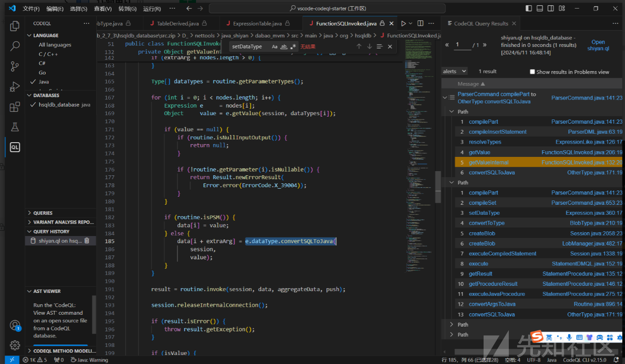
Task: Expand the last collapsed Path row
Action: pyautogui.click(x=451, y=335)
